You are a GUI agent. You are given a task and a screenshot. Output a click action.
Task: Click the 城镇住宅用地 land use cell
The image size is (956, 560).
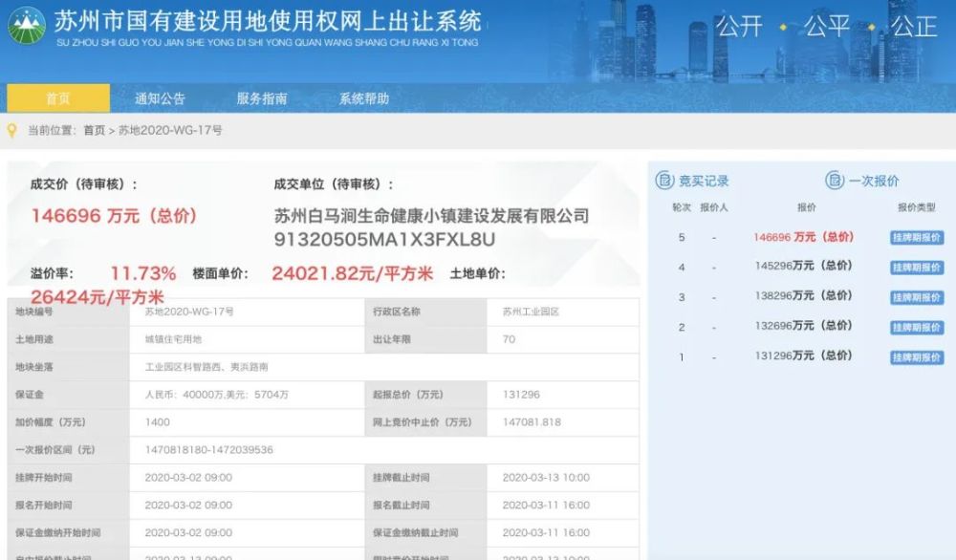tap(173, 339)
